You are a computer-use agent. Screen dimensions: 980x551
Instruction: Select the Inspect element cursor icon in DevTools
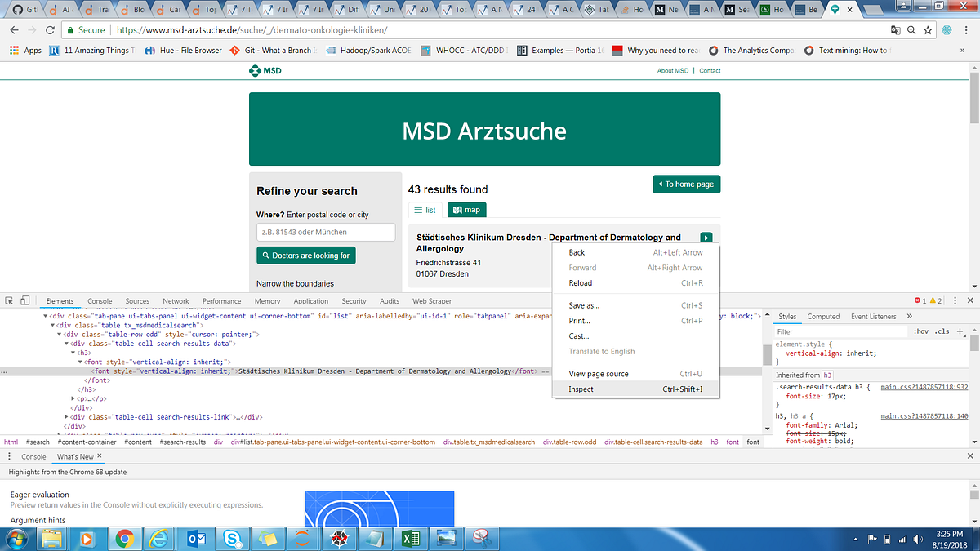tap(10, 300)
